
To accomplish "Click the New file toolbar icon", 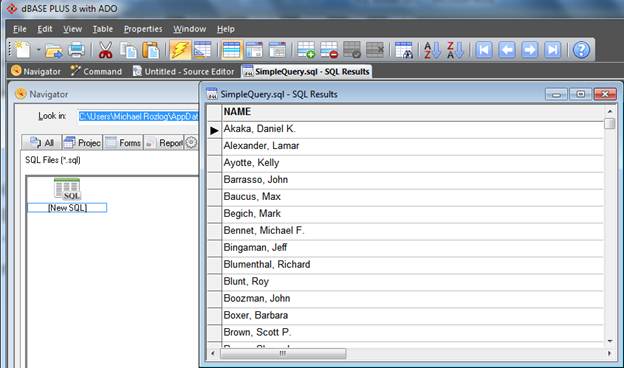I will coord(22,50).
